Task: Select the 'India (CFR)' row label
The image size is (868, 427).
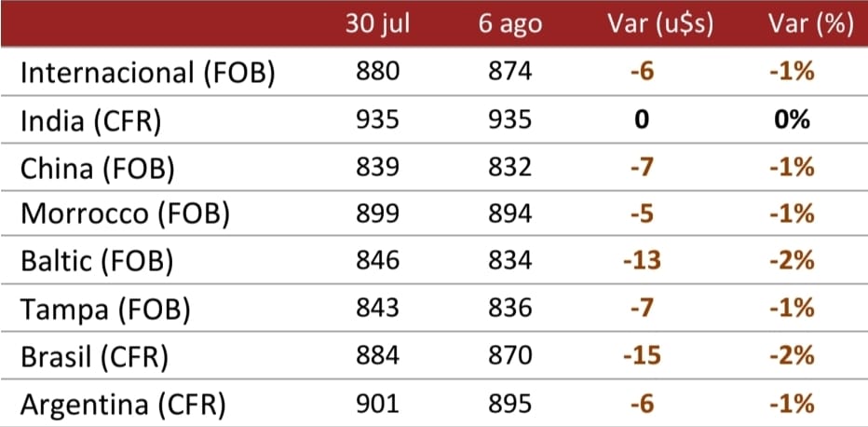Action: click(90, 121)
